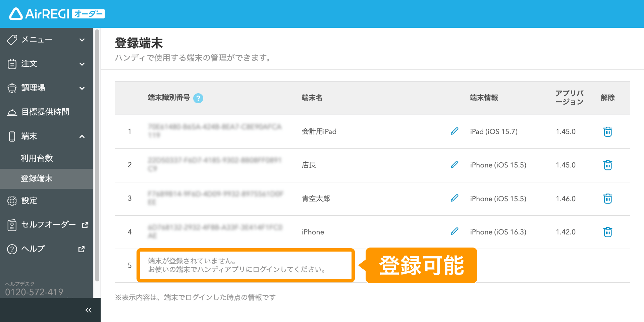Edit the device name 青空太郎

pos(454,198)
